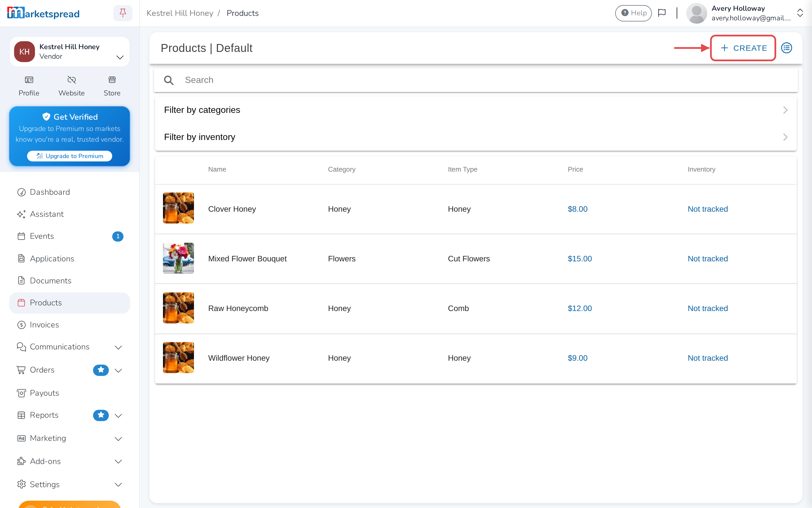Click the flag icon in top bar
This screenshot has width=812, height=508.
(x=662, y=13)
